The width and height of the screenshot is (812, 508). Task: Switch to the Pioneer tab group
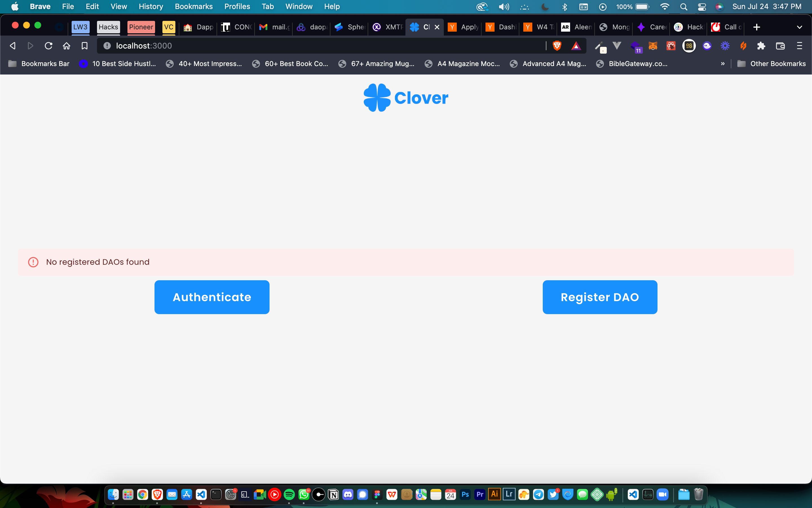pos(141,27)
